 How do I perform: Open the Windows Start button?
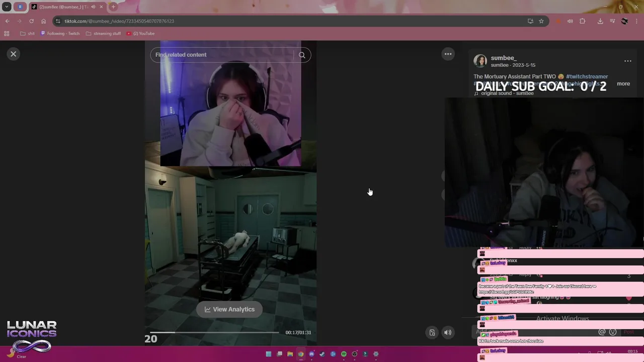point(269,354)
